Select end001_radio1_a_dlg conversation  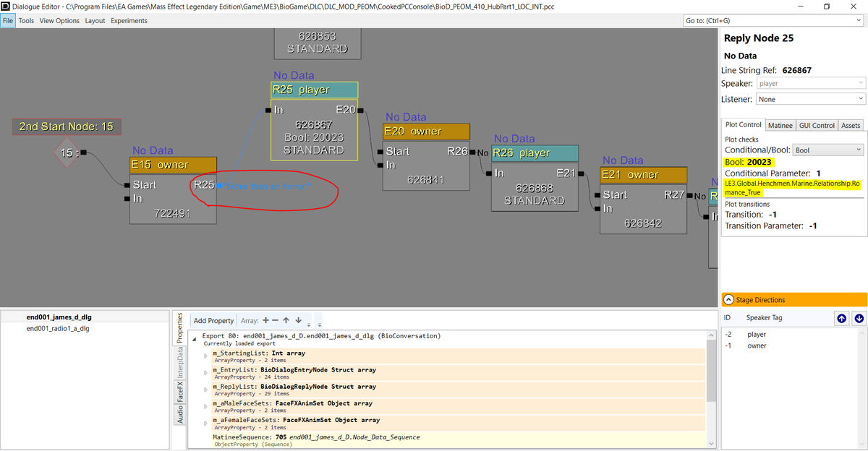(x=85, y=329)
